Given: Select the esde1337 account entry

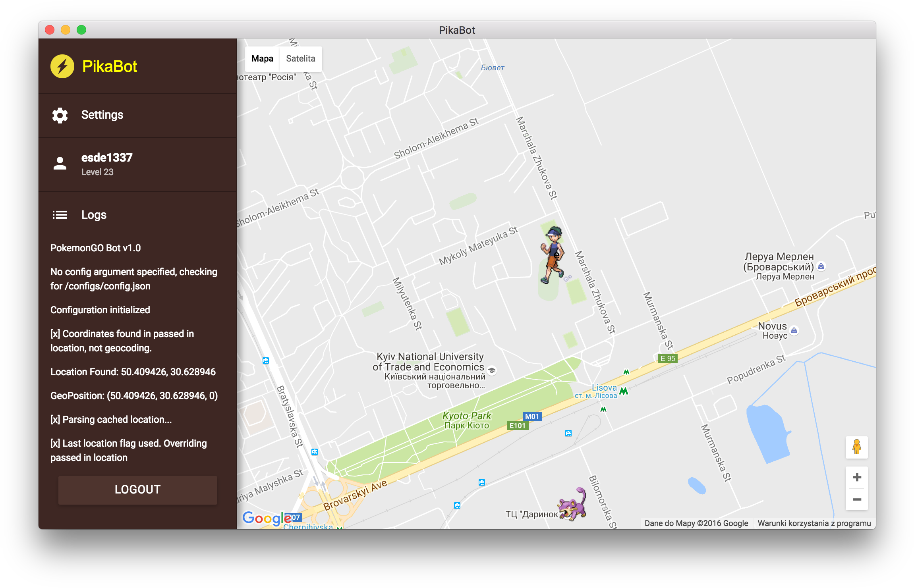Looking at the screenshot, I should 107,158.
